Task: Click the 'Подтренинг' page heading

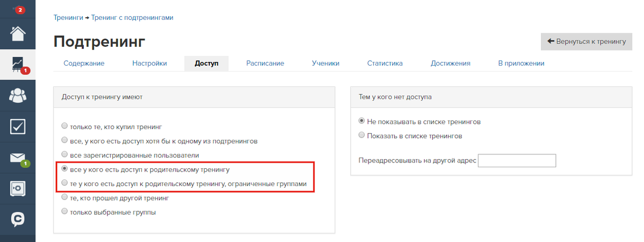Action: click(99, 41)
